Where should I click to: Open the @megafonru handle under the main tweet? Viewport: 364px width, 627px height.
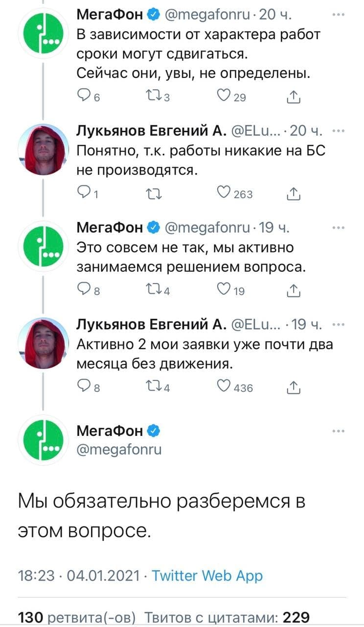(x=119, y=449)
